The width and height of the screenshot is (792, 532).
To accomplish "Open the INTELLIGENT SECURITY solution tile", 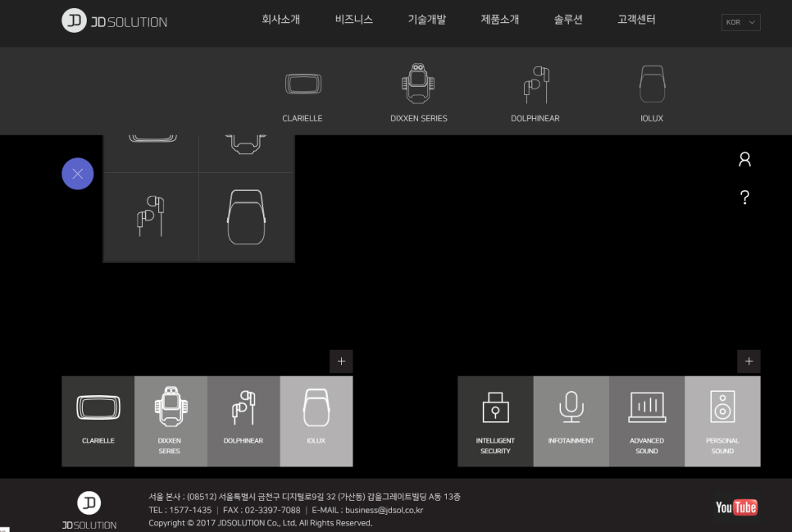I will [x=495, y=421].
